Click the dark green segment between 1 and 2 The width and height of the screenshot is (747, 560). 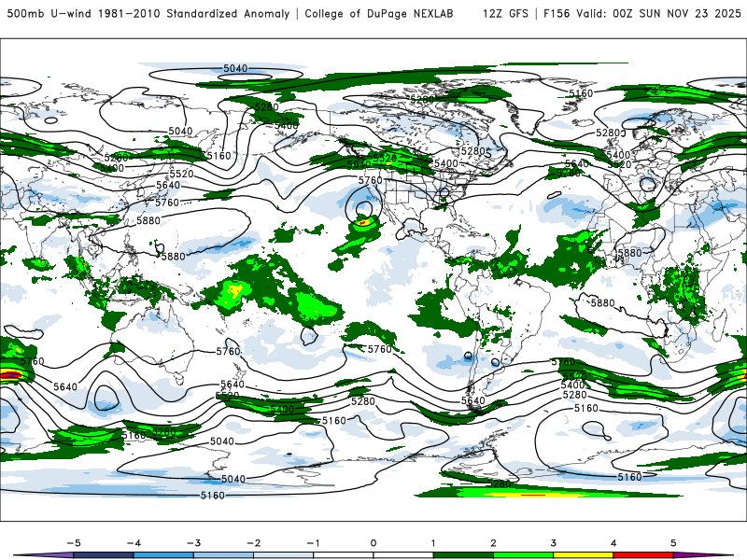(x=463, y=555)
